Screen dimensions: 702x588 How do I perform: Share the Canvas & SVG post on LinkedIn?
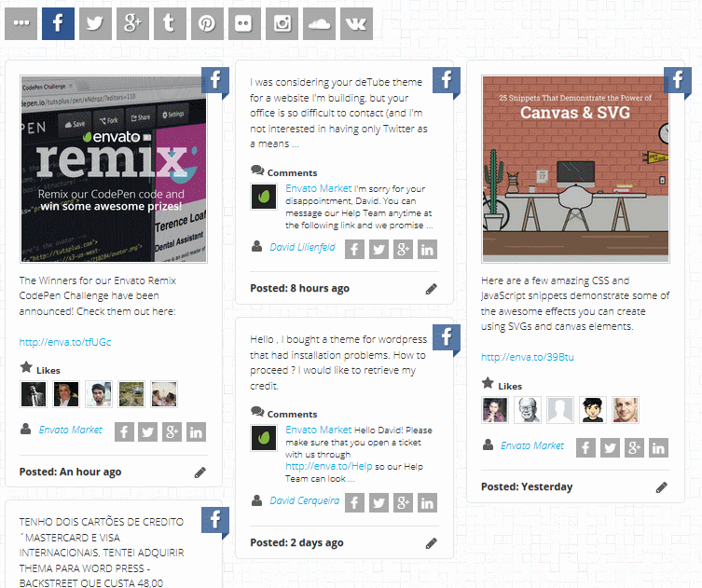pyautogui.click(x=658, y=448)
